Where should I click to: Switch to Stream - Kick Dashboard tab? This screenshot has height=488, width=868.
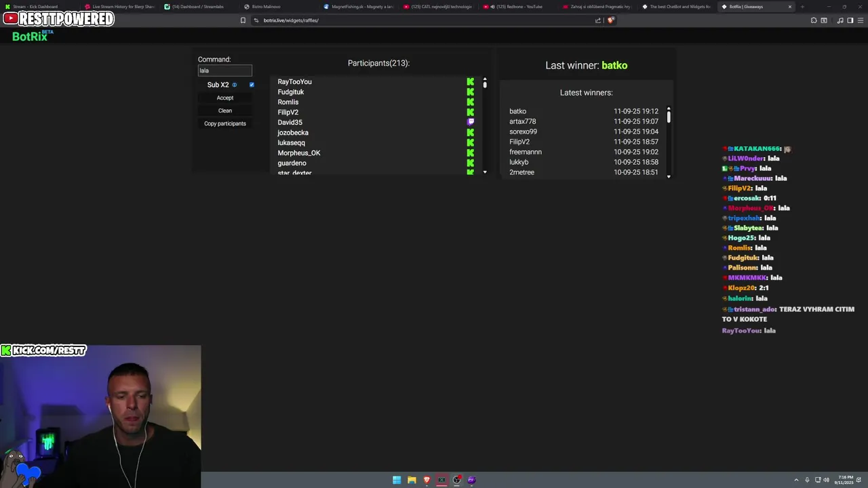pyautogui.click(x=34, y=7)
